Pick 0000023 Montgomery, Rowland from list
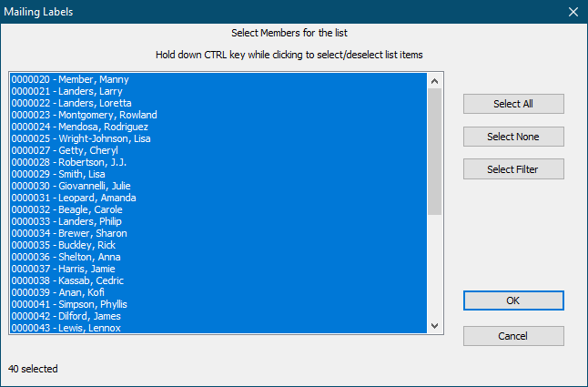Image resolution: width=588 pixels, height=387 pixels. [x=84, y=116]
